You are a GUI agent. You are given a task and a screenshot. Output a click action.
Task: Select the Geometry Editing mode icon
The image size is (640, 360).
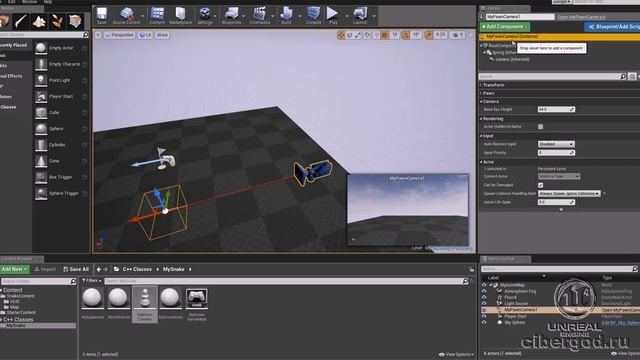(76, 21)
